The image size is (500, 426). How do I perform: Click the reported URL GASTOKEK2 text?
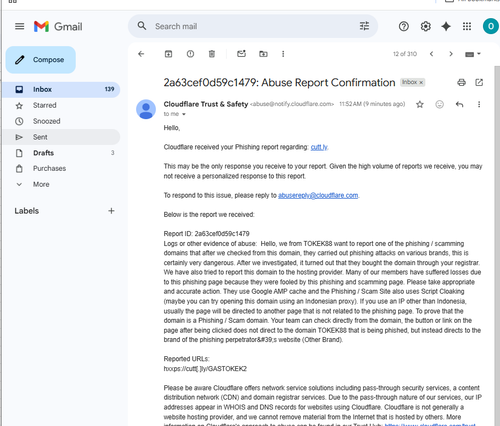205,369
